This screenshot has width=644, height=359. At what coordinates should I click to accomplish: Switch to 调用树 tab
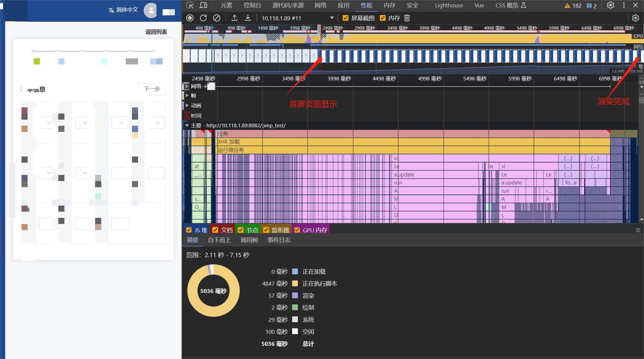tap(249, 240)
